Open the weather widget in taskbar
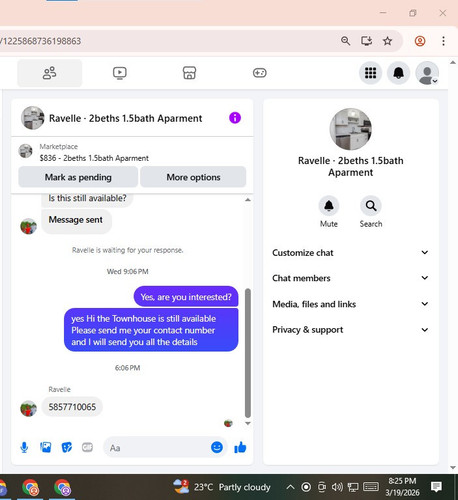 222,487
